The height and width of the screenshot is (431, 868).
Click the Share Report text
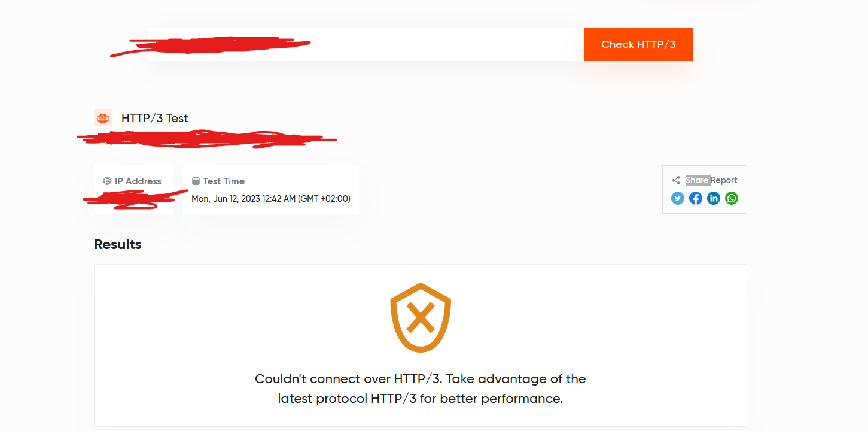(711, 180)
